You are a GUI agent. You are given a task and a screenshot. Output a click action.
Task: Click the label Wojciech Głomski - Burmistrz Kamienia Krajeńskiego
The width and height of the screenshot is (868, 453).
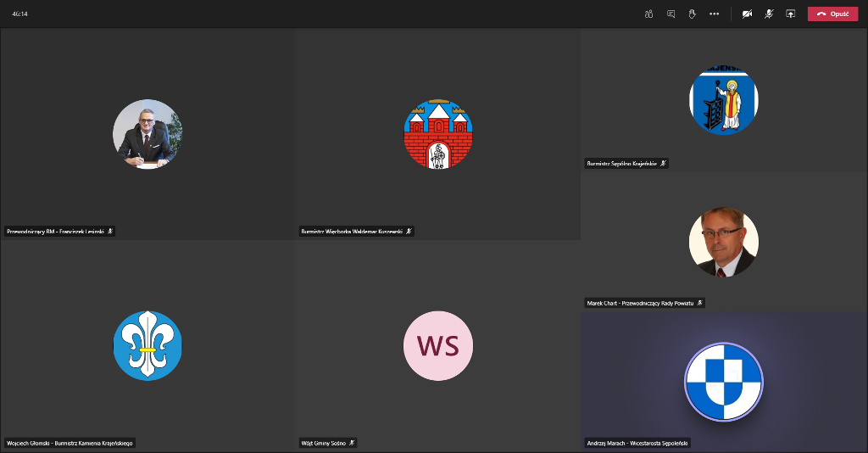tap(70, 443)
